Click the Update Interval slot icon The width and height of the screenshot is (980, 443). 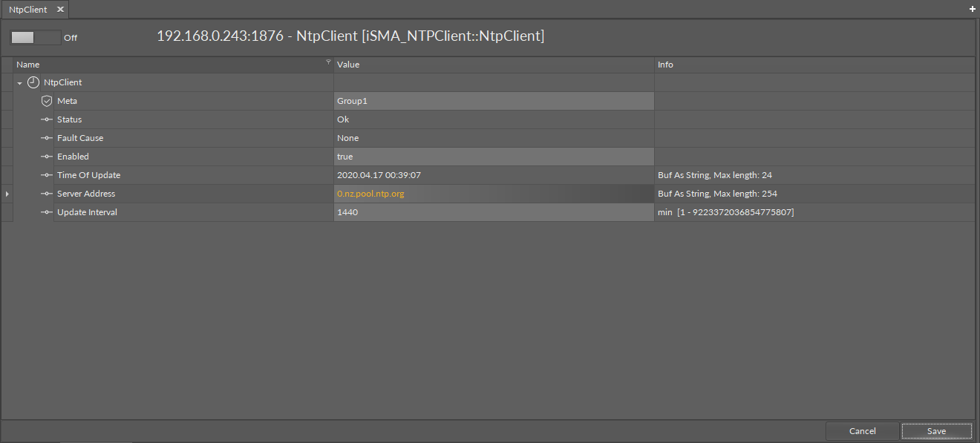47,212
